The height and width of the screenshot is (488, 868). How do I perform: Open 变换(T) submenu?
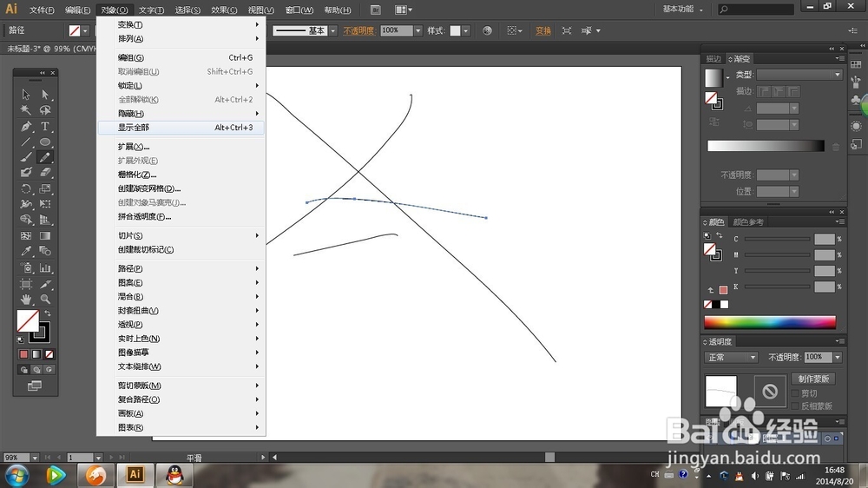pos(181,25)
